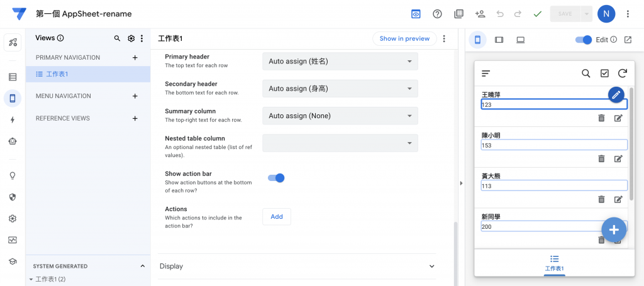Disable the Show action bar toggle
The image size is (644, 286).
[x=277, y=178]
